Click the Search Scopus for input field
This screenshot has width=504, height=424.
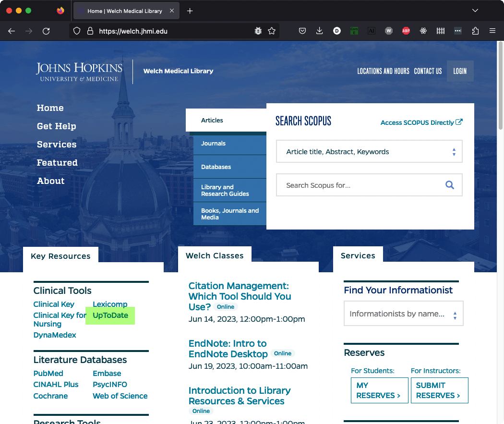369,185
